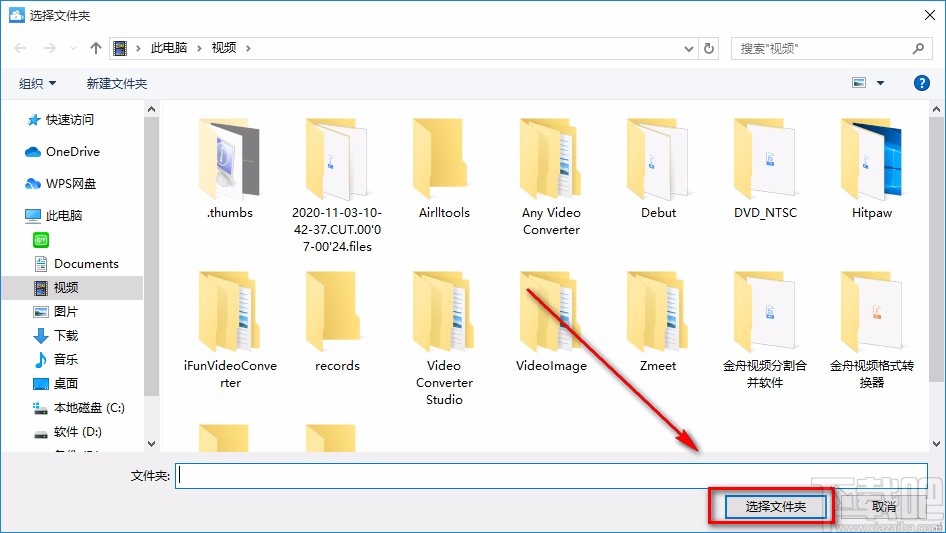The width and height of the screenshot is (946, 533).
Task: Change view layout icon
Action: (859, 83)
